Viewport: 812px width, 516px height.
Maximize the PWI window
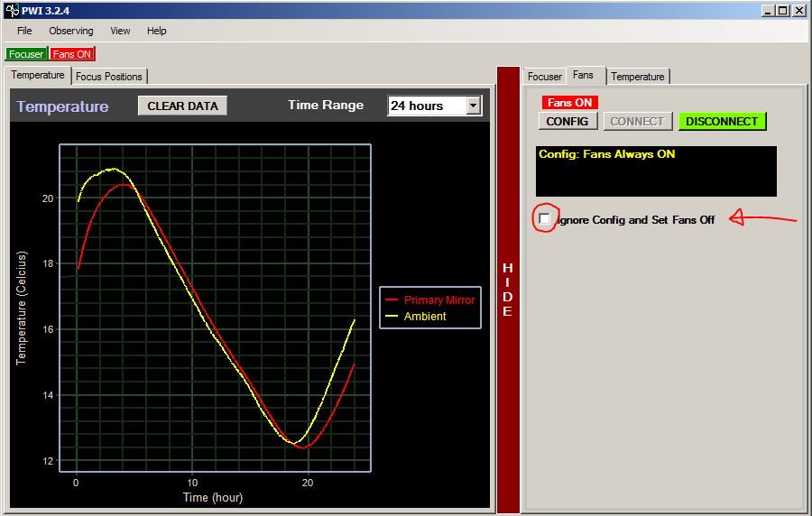pyautogui.click(x=783, y=10)
